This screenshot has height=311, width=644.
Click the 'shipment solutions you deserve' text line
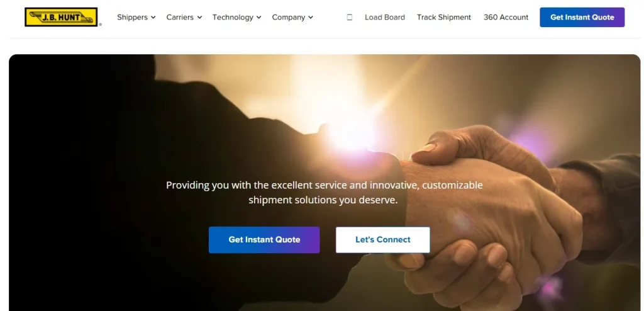click(323, 200)
